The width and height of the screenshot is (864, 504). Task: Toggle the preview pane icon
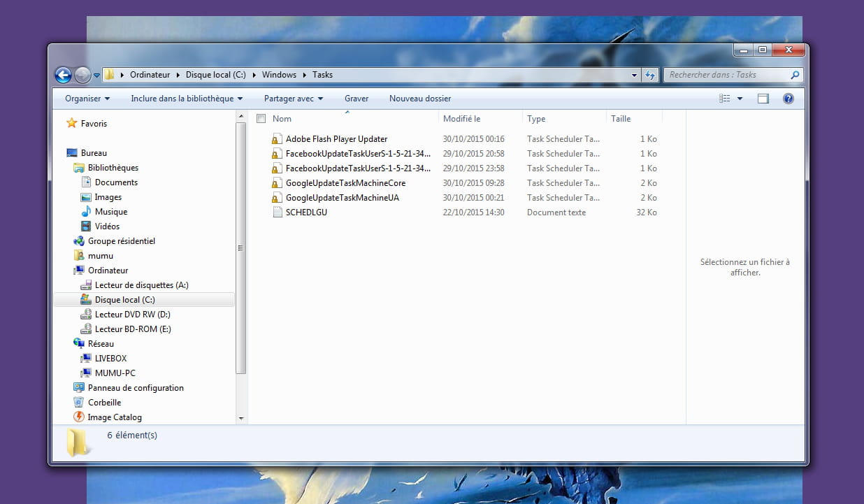click(763, 99)
